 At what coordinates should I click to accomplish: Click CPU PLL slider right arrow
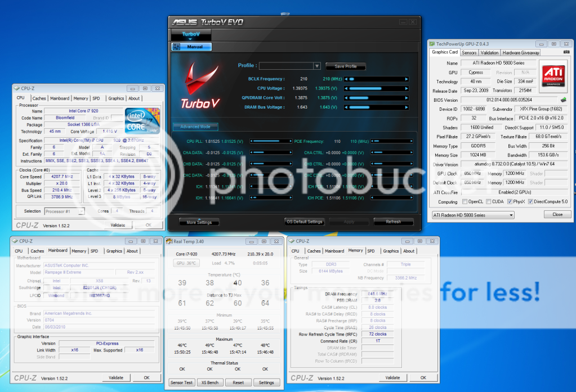pos(291,141)
